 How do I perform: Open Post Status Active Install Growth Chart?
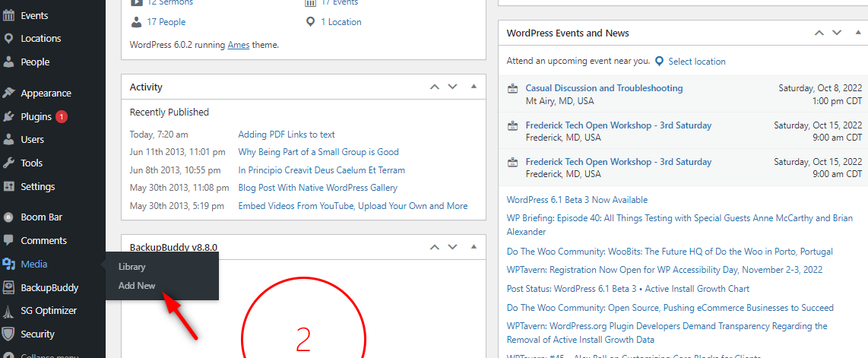click(x=628, y=289)
